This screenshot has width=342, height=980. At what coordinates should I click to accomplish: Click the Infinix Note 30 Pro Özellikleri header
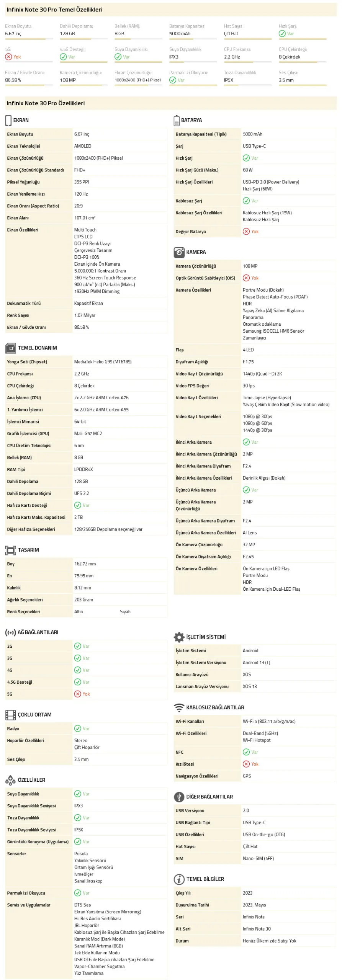(46, 103)
